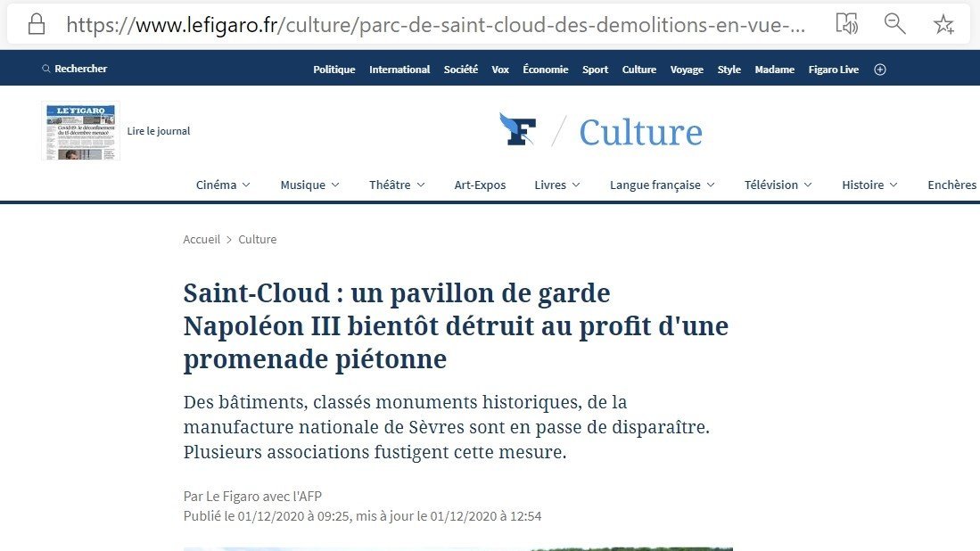The width and height of the screenshot is (980, 551).
Task: Click the publication date line
Action: (x=363, y=516)
